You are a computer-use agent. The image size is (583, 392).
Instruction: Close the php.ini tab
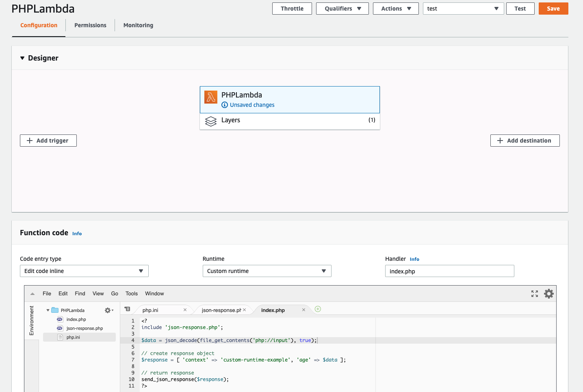click(x=185, y=310)
